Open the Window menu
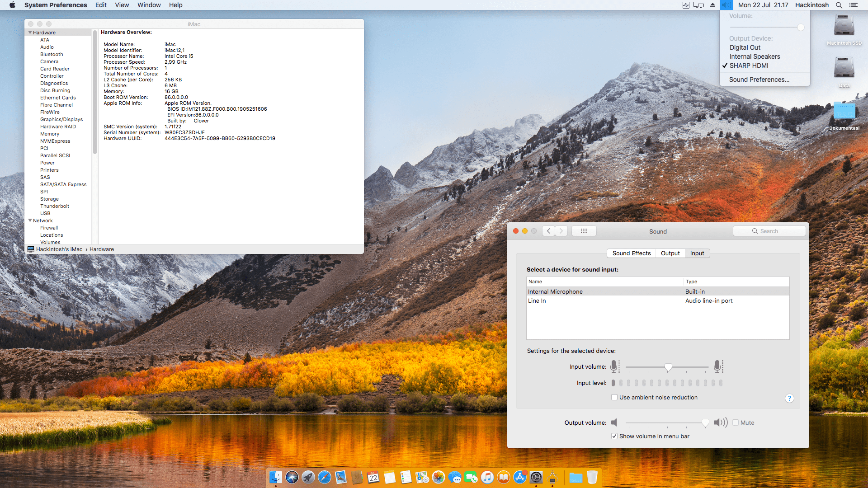 click(x=149, y=5)
